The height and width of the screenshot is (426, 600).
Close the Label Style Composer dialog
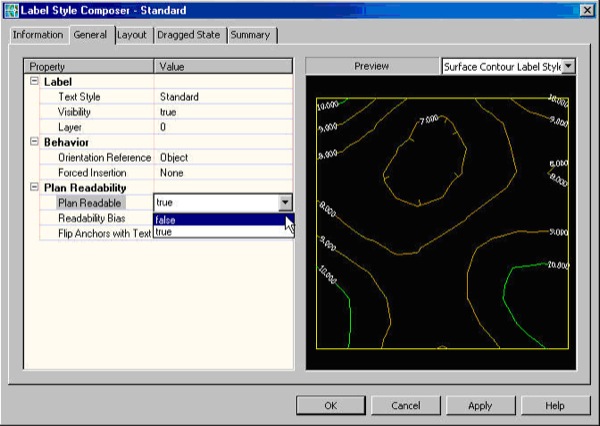pos(587,10)
